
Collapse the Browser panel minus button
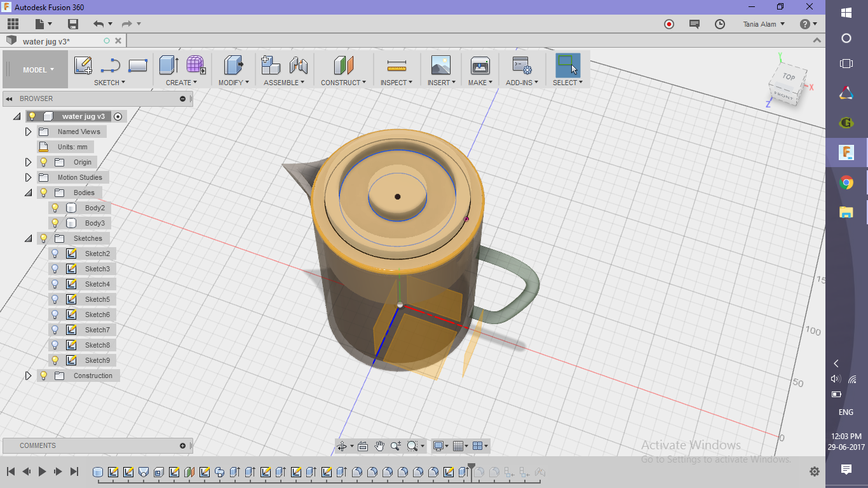(x=182, y=98)
